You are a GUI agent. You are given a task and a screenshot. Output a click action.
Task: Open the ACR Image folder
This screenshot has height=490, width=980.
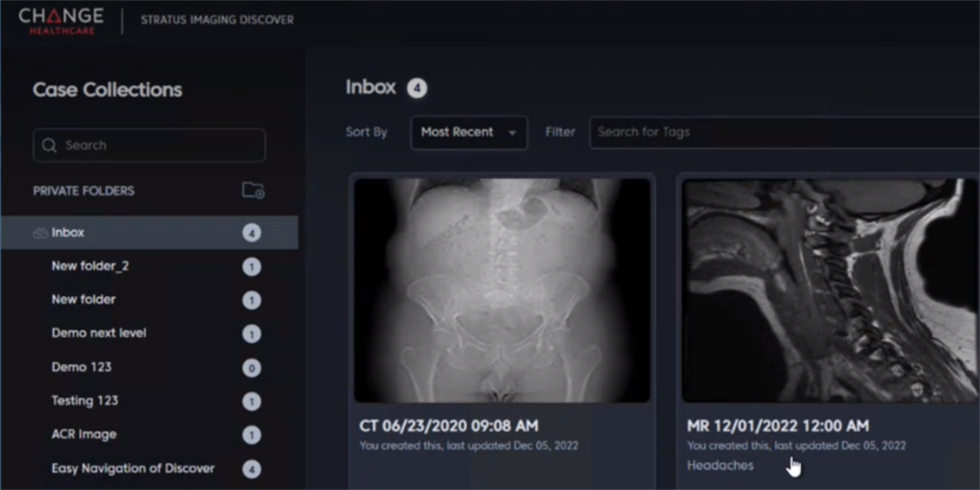[84, 434]
